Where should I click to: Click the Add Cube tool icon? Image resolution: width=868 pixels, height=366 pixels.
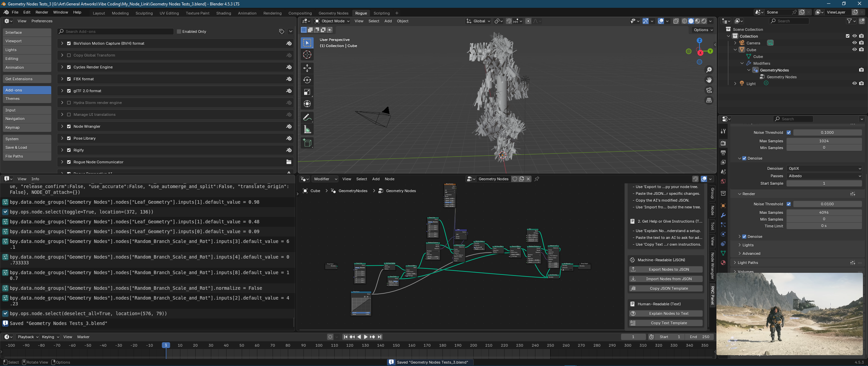click(x=307, y=143)
